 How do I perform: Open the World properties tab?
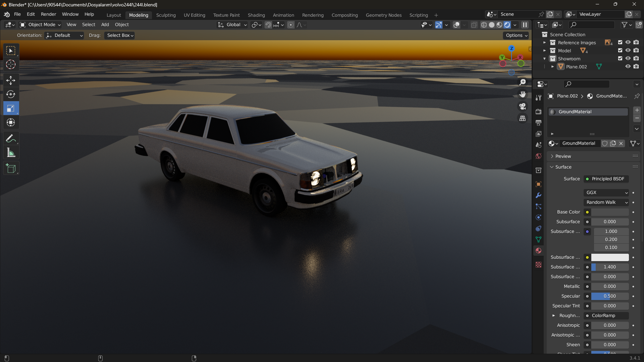[538, 156]
